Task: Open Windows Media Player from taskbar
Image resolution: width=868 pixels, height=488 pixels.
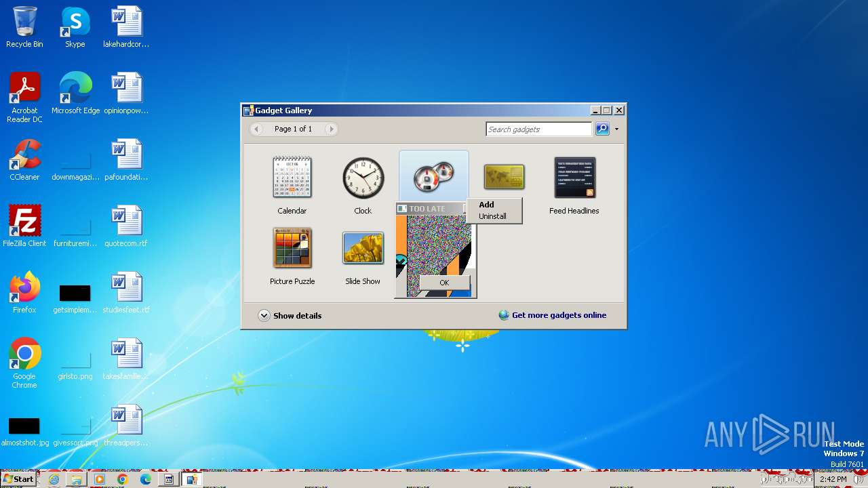Action: [100, 479]
